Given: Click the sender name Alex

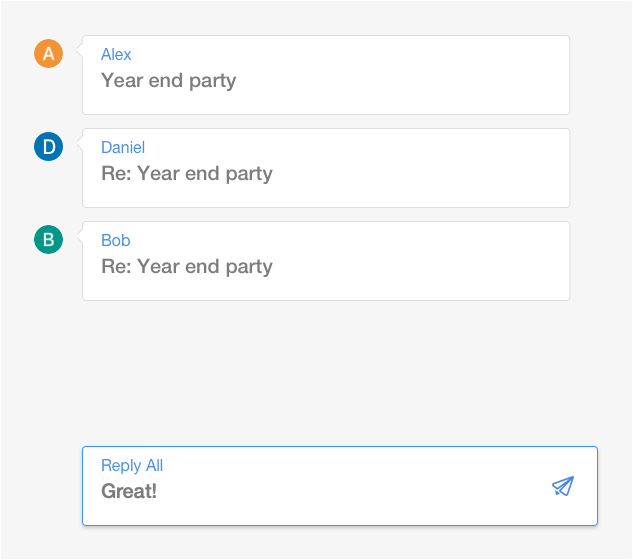Looking at the screenshot, I should pos(116,55).
